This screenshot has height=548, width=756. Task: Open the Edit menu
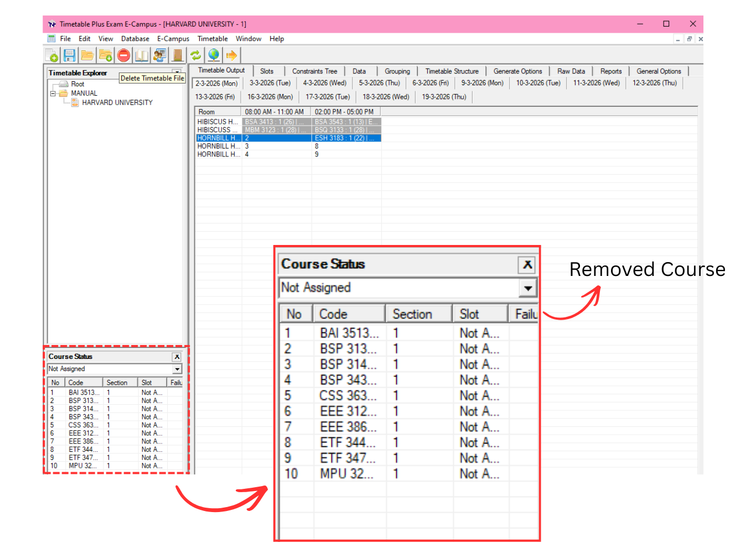pyautogui.click(x=85, y=39)
